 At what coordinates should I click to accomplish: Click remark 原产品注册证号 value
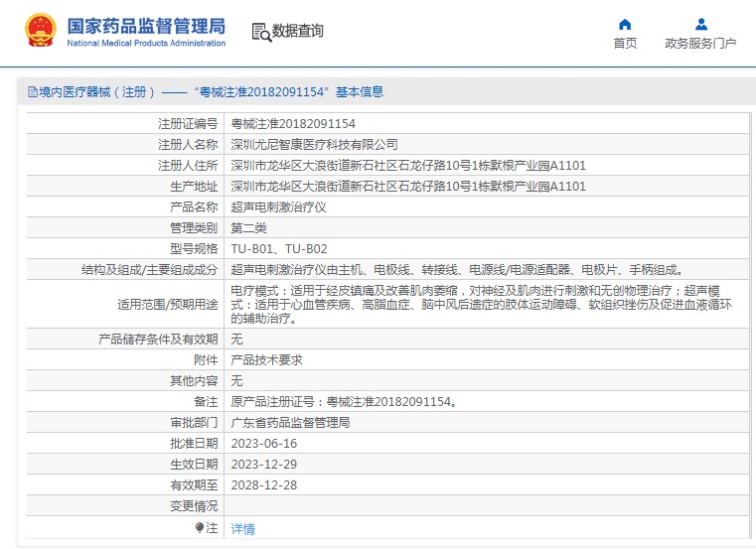pos(344,401)
